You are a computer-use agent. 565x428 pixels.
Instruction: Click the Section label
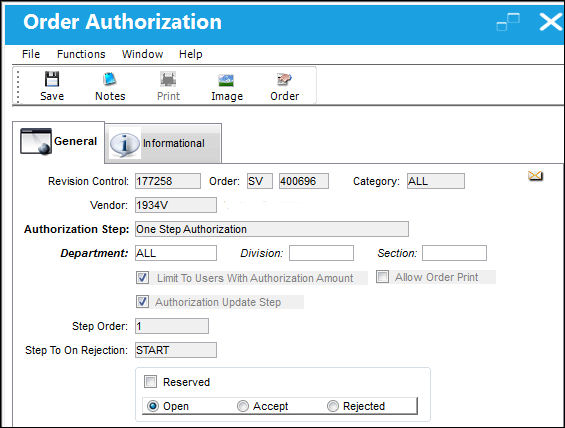(x=397, y=253)
